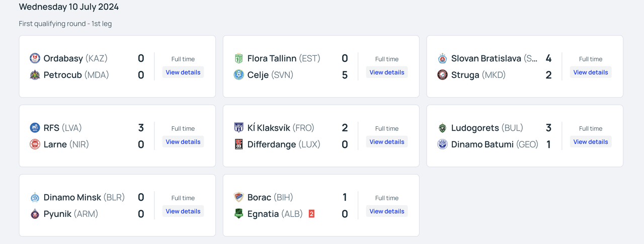Click the Larne team name link

coord(55,144)
